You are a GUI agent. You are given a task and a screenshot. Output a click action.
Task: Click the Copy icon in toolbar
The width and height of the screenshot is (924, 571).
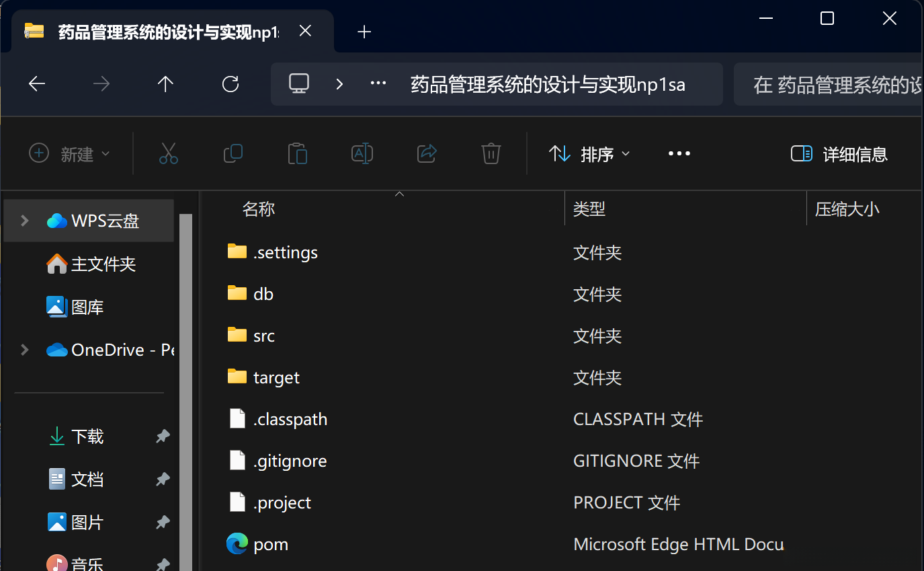click(x=233, y=154)
